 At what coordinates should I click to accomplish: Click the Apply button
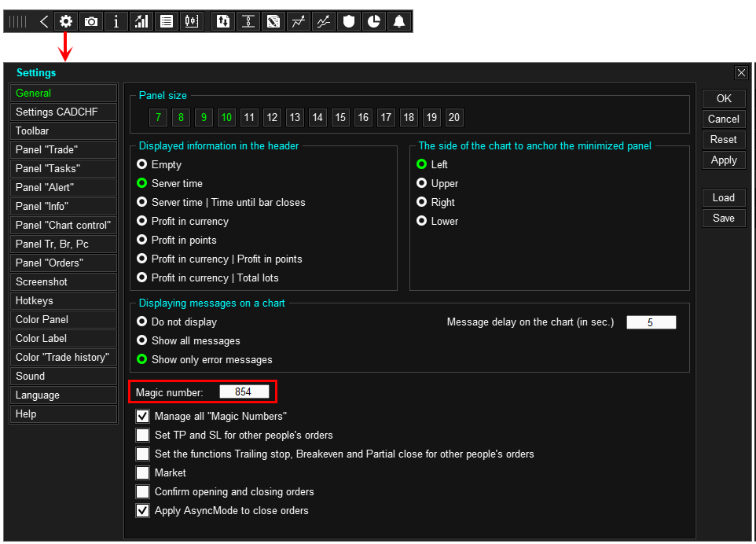(x=724, y=160)
